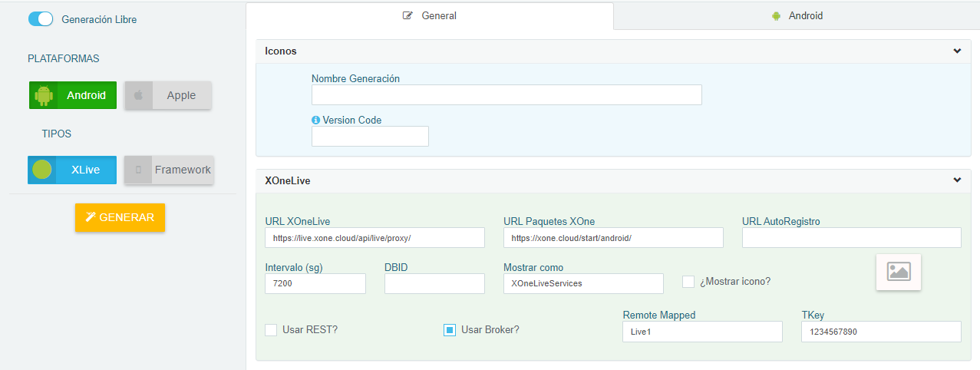980x370 pixels.
Task: Collapse the XOneLive section chevron
Action: point(957,180)
